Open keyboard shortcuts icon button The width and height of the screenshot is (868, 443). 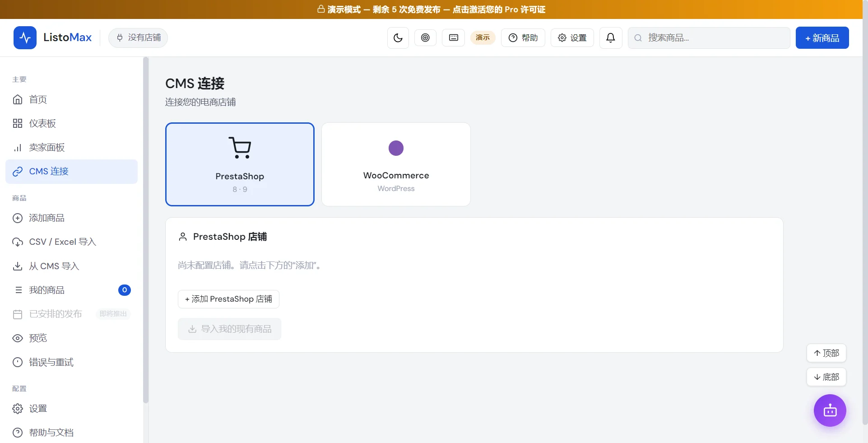[454, 38]
